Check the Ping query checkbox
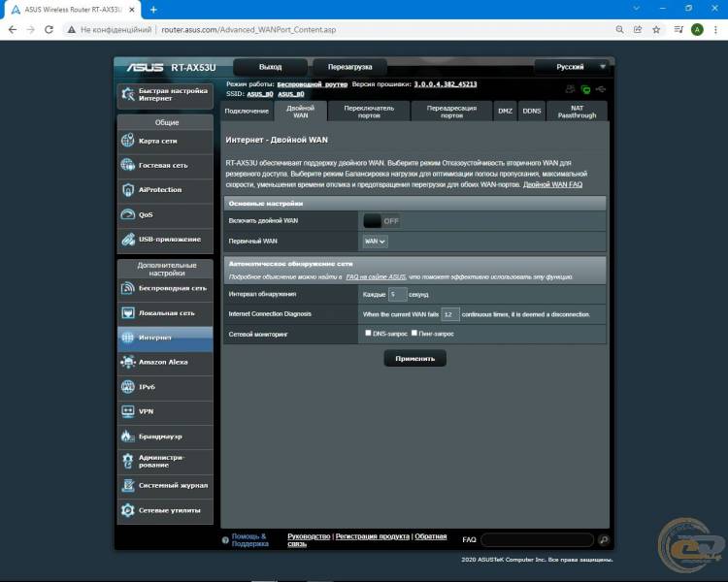This screenshot has height=582, width=728. pyautogui.click(x=414, y=333)
